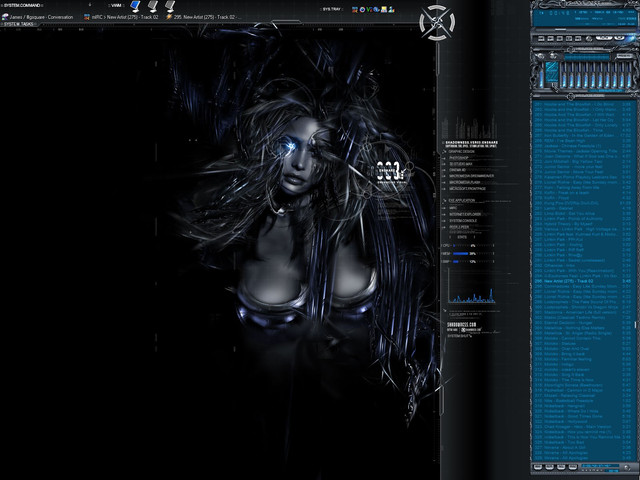Launch Macromedia Dreamweaver shortcut

click(x=471, y=176)
